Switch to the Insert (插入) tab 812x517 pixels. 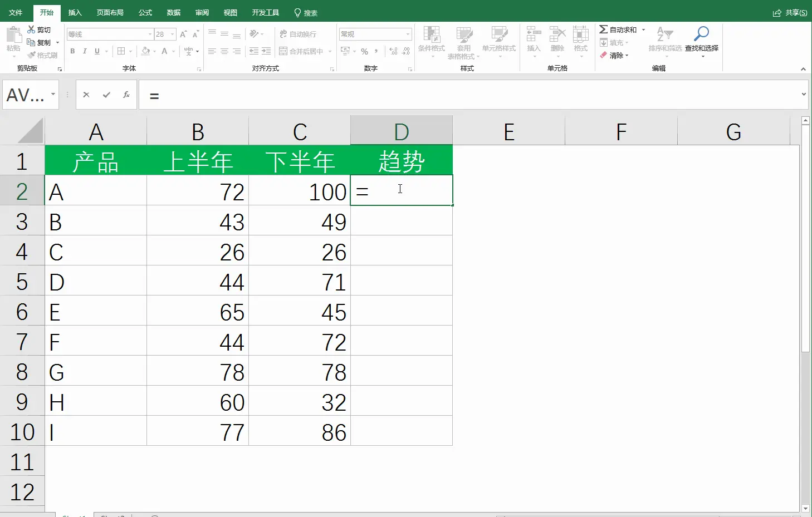(75, 12)
